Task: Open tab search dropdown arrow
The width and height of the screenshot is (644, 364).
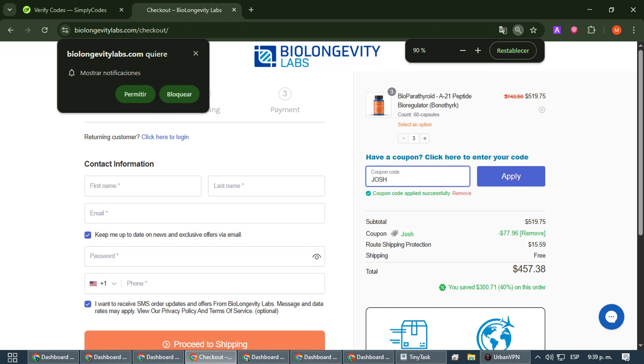Action: pos(9,9)
